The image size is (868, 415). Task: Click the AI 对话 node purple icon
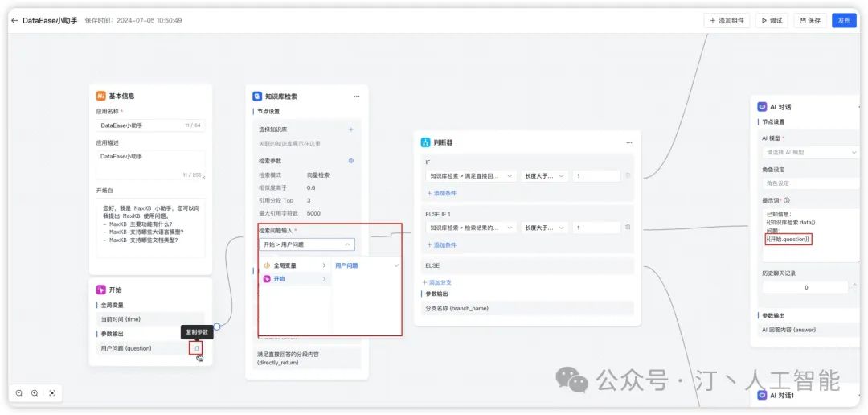(762, 107)
